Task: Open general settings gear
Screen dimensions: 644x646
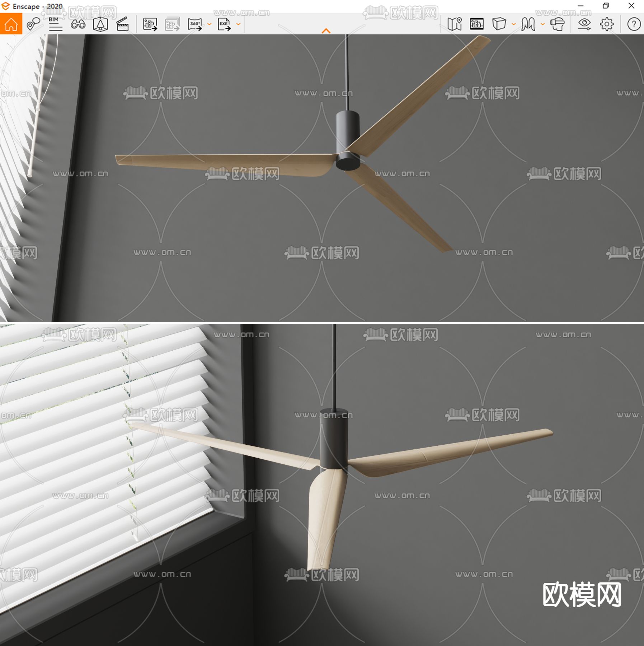Action: [x=607, y=24]
